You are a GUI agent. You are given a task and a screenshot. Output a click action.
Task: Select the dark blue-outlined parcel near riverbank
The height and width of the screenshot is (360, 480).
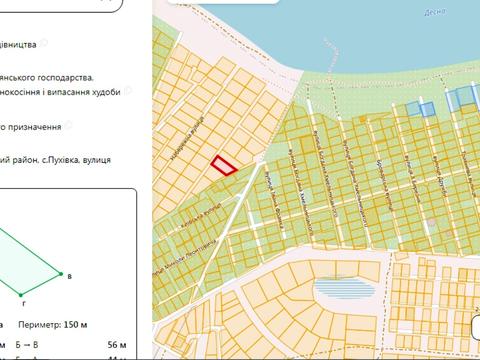coord(427,109)
